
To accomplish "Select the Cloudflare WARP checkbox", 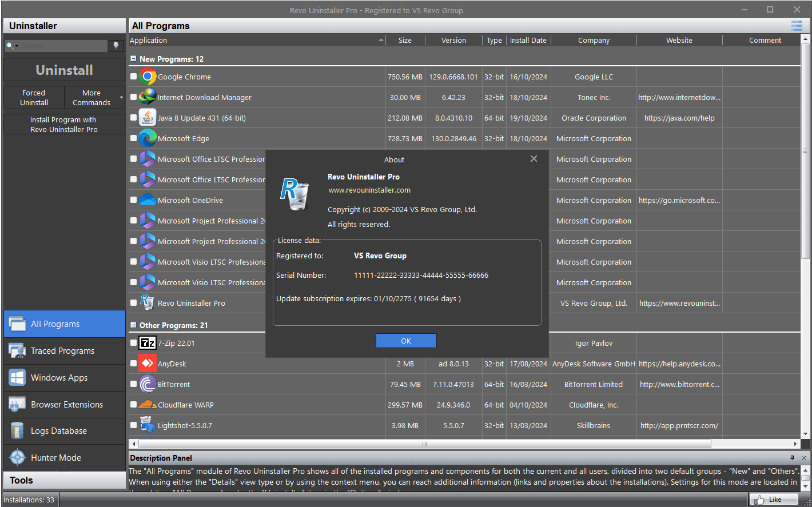I will click(x=133, y=405).
